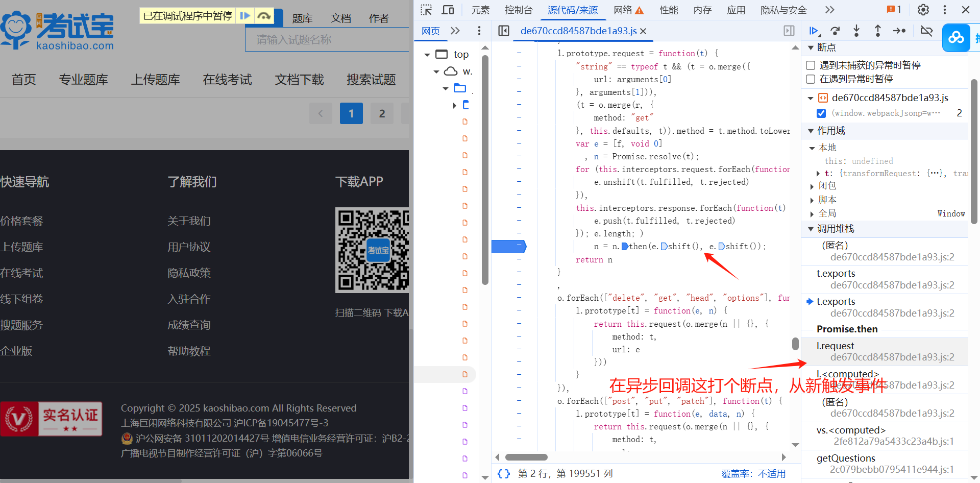The width and height of the screenshot is (980, 483).
Task: Uncheck the window.webpackJsonp breakpoint
Action: tap(821, 113)
